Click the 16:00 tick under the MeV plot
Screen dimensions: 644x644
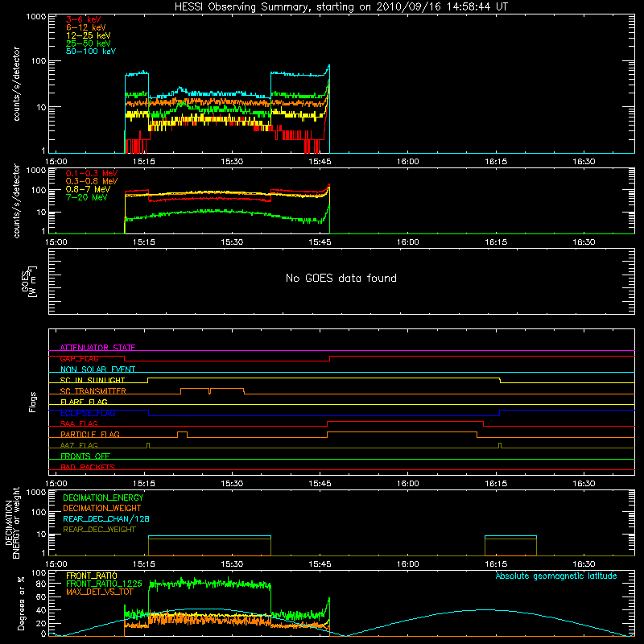click(408, 242)
